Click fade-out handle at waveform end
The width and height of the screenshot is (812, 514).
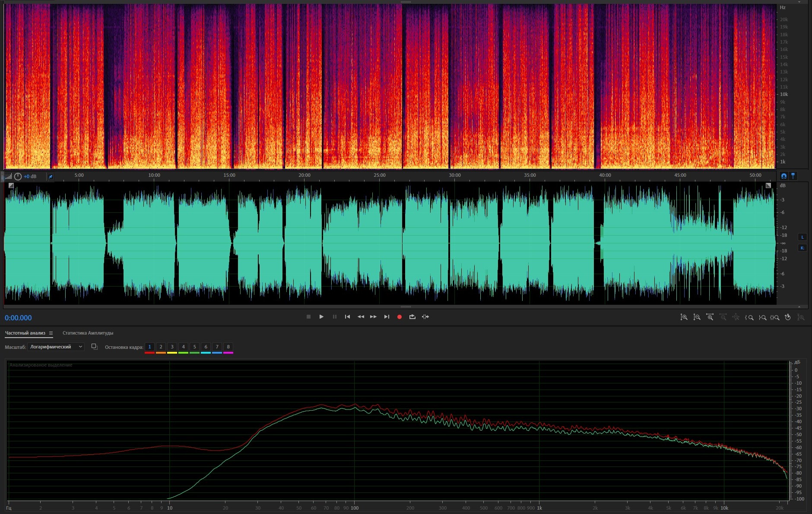click(768, 185)
